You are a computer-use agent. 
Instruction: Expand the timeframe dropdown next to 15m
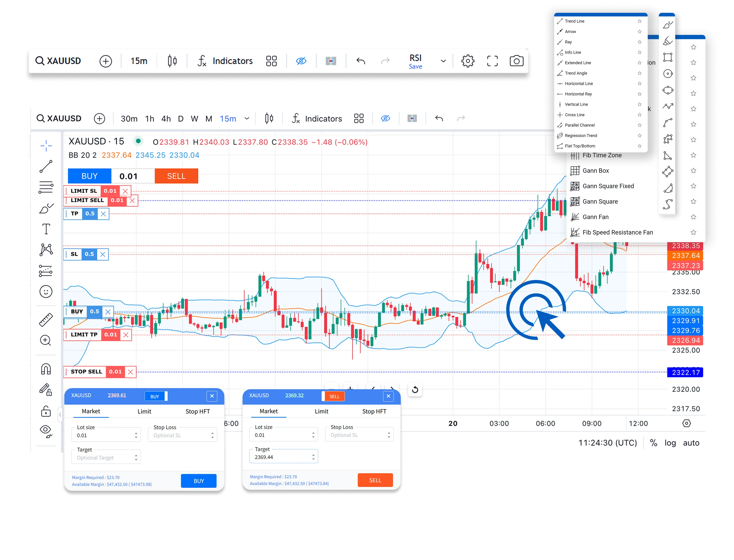point(247,119)
